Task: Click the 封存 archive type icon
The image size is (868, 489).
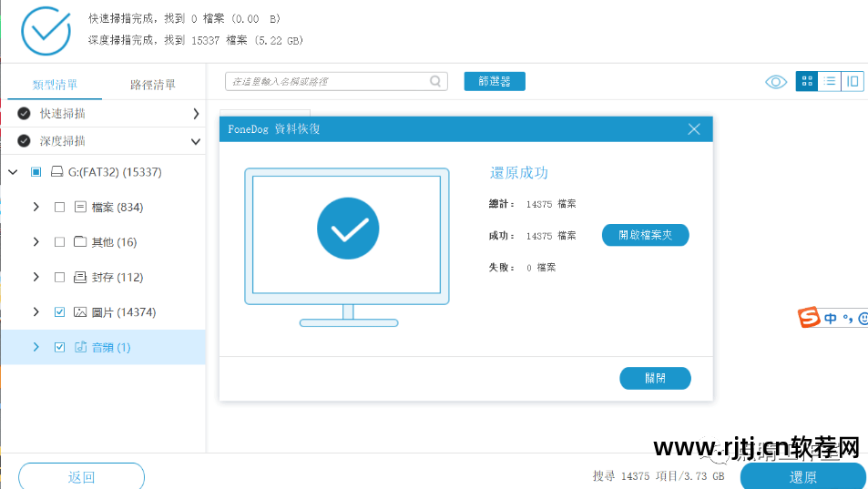Action: pos(80,277)
